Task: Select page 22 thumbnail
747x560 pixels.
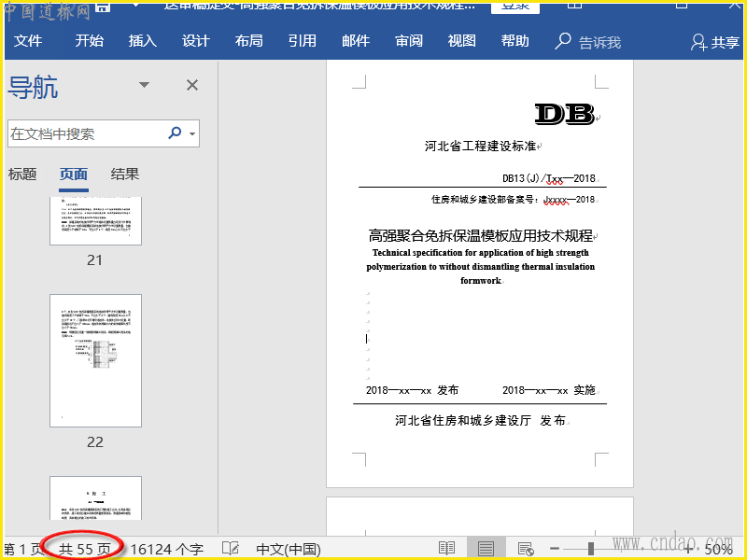Action: point(95,360)
